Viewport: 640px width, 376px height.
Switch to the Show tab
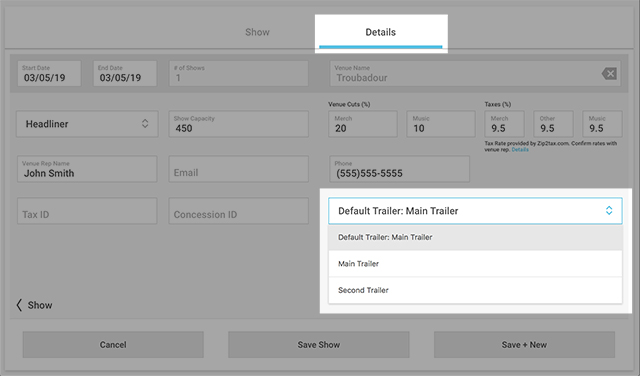point(257,32)
